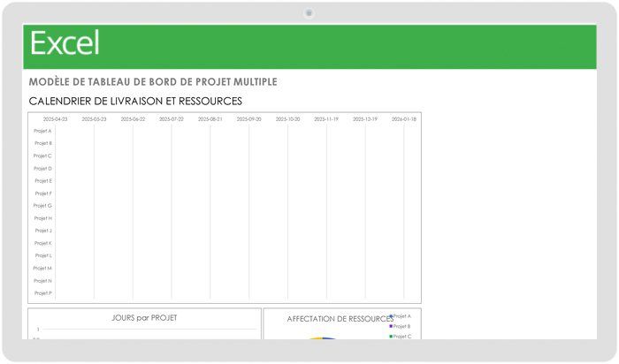The width and height of the screenshot is (619, 364).
Task: Click the 2025-08-21 date axis label
Action: pos(210,119)
